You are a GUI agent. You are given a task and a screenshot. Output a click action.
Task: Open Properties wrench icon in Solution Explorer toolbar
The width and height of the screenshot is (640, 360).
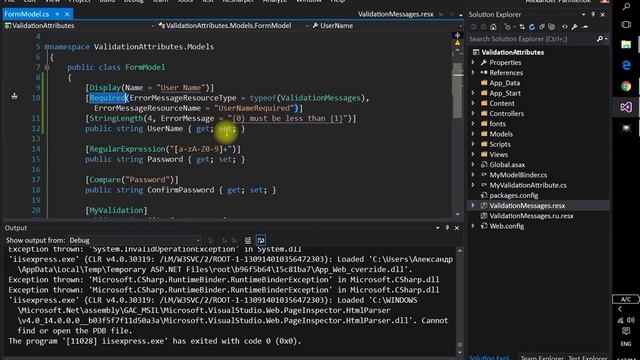pos(575,27)
